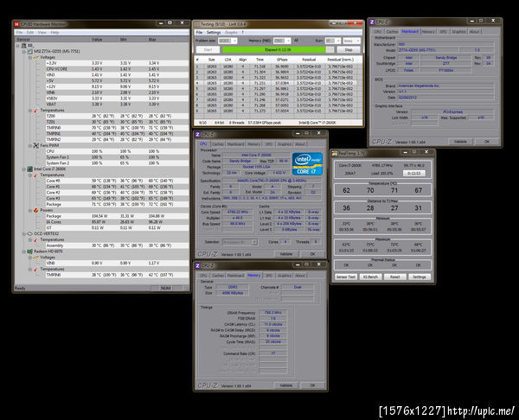Collapse the Powers tree node
The height and width of the screenshot is (420, 519).
point(29,210)
